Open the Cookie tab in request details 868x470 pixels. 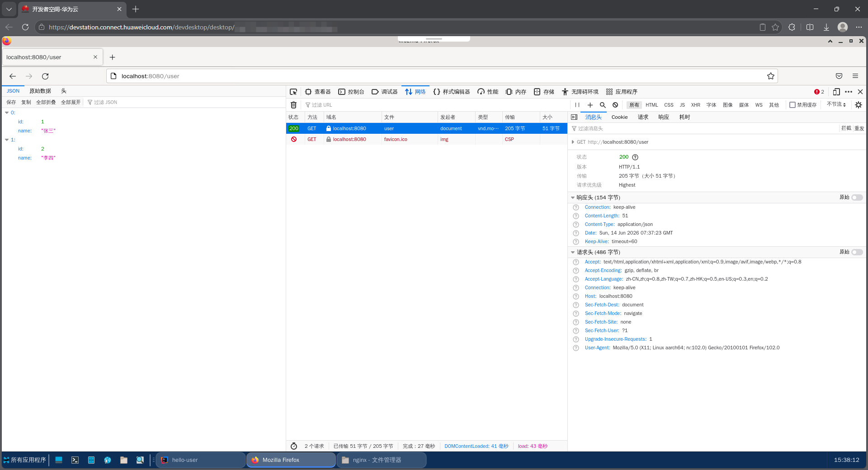click(x=619, y=117)
